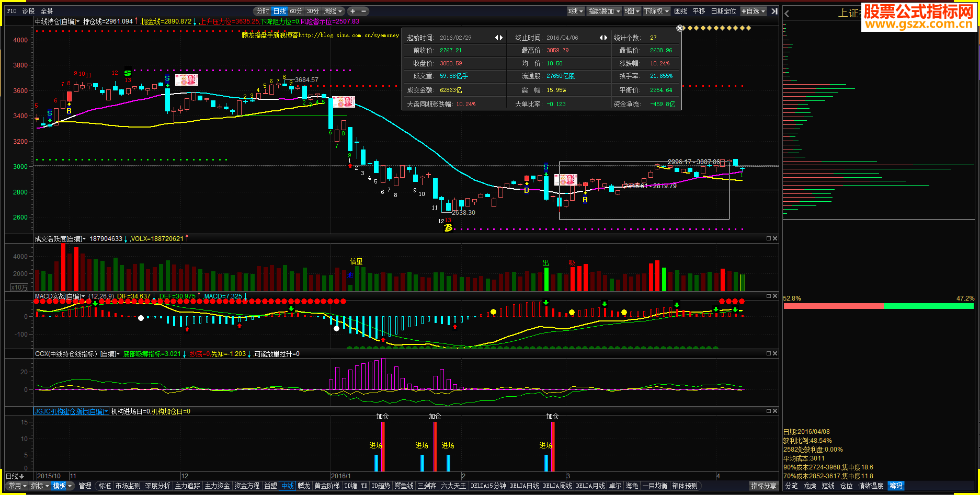Open +自选 watchlist dropdown
980x495 pixels.
click(x=754, y=11)
